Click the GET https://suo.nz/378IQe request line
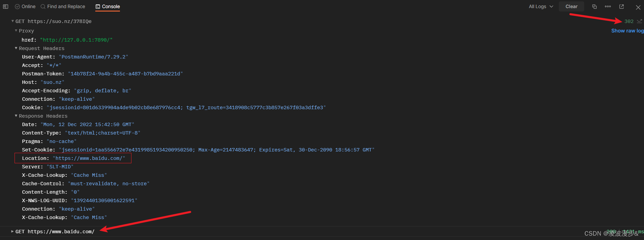 click(53, 21)
